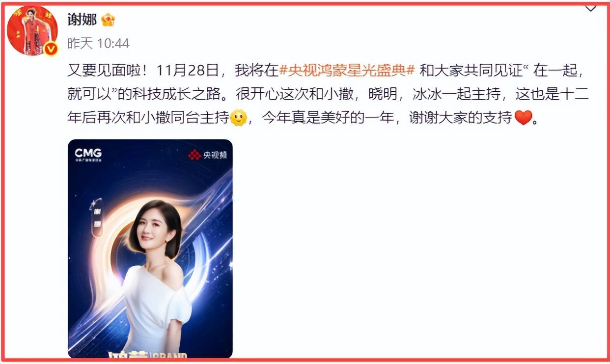Click the 11月28日 date in post text

coord(188,71)
